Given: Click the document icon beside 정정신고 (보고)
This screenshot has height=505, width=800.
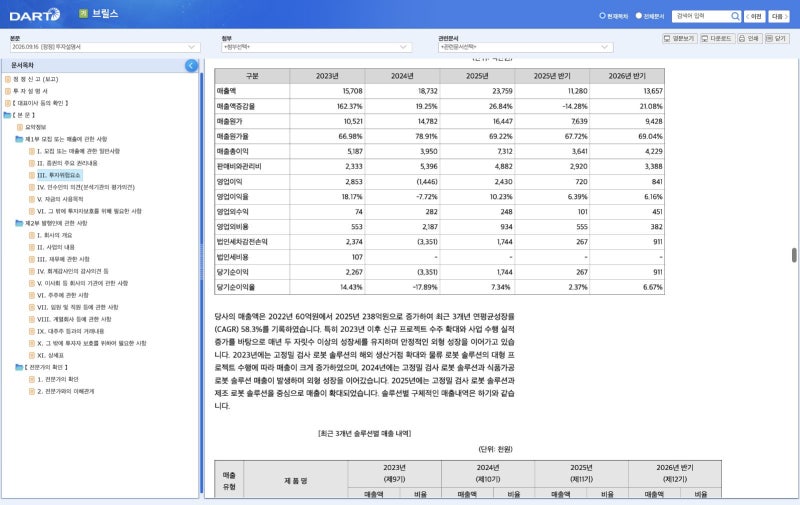Looking at the screenshot, I should 8,79.
